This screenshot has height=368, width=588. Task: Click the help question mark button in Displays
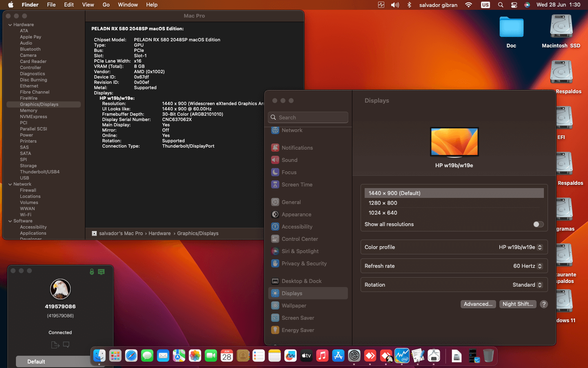click(544, 304)
